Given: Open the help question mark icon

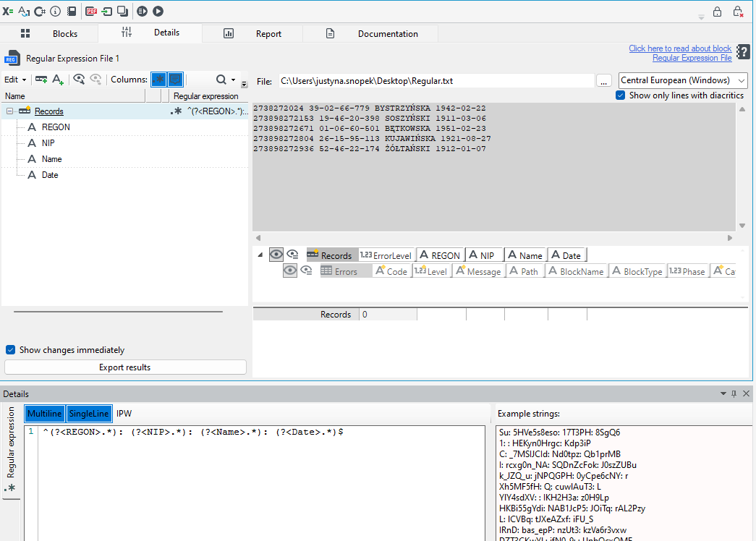Looking at the screenshot, I should point(744,52).
